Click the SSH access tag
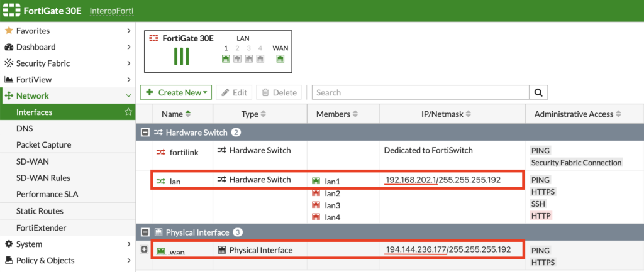Image resolution: width=644 pixels, height=272 pixels. [x=538, y=204]
